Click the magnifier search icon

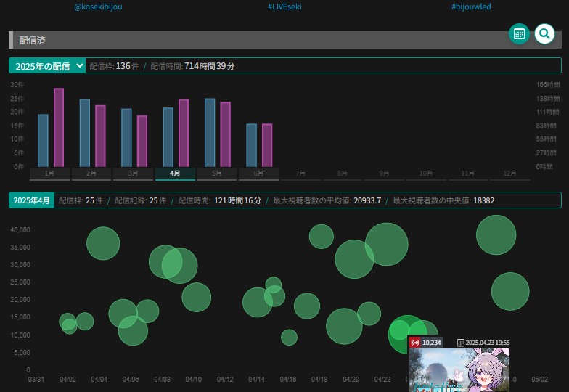(544, 34)
